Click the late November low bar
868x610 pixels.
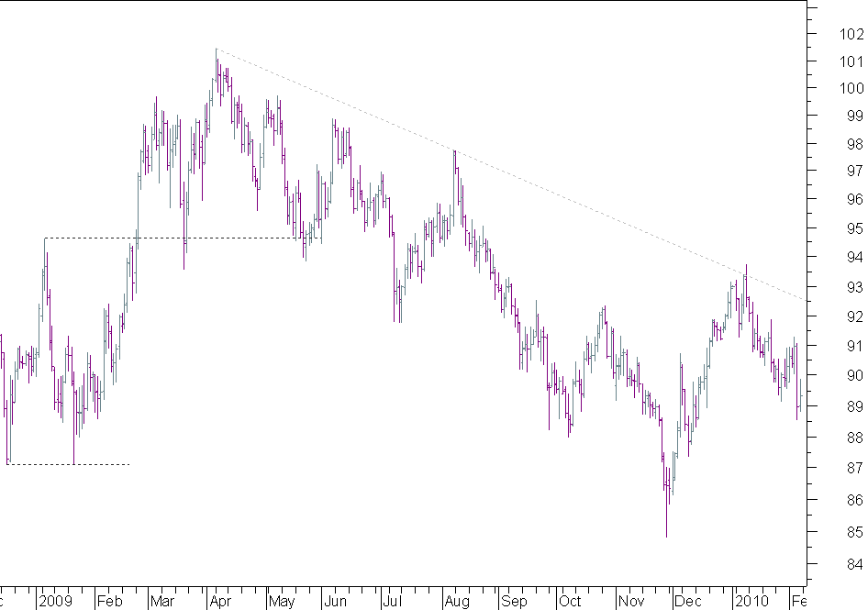(666, 502)
